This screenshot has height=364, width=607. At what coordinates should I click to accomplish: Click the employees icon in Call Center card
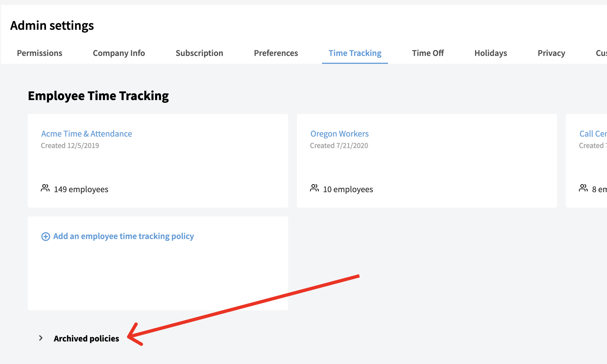tap(583, 188)
